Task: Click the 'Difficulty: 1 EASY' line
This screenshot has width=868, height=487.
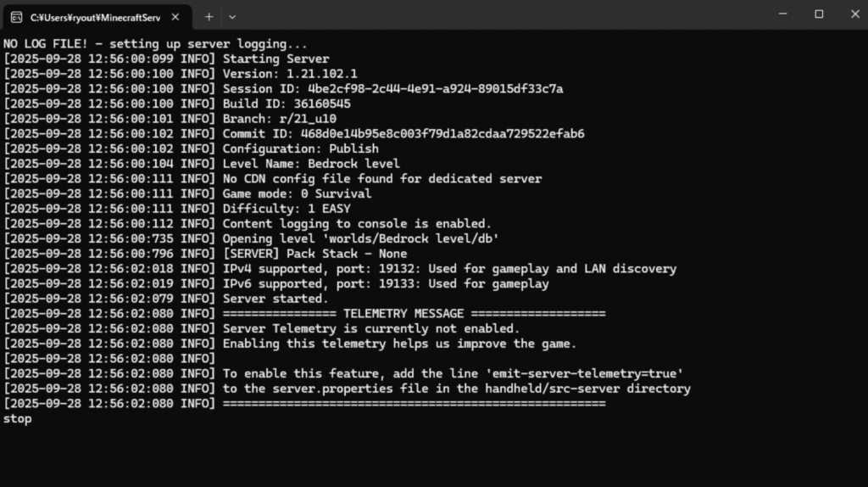Action: (x=286, y=209)
